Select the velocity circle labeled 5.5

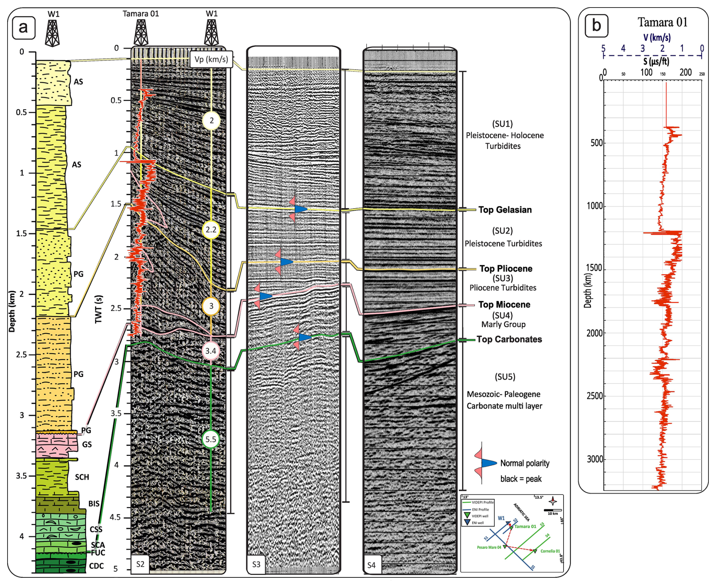pyautogui.click(x=211, y=439)
